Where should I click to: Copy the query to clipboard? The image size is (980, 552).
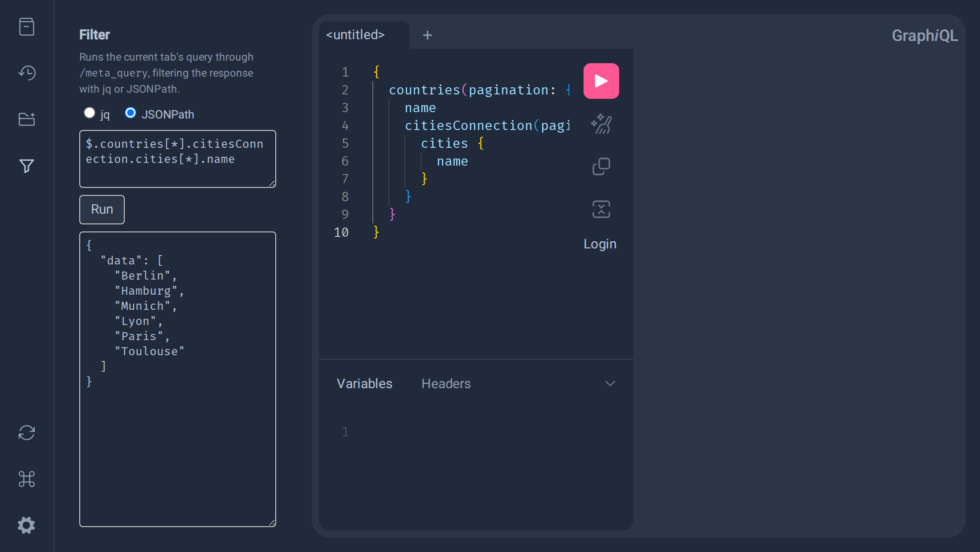[x=601, y=166]
